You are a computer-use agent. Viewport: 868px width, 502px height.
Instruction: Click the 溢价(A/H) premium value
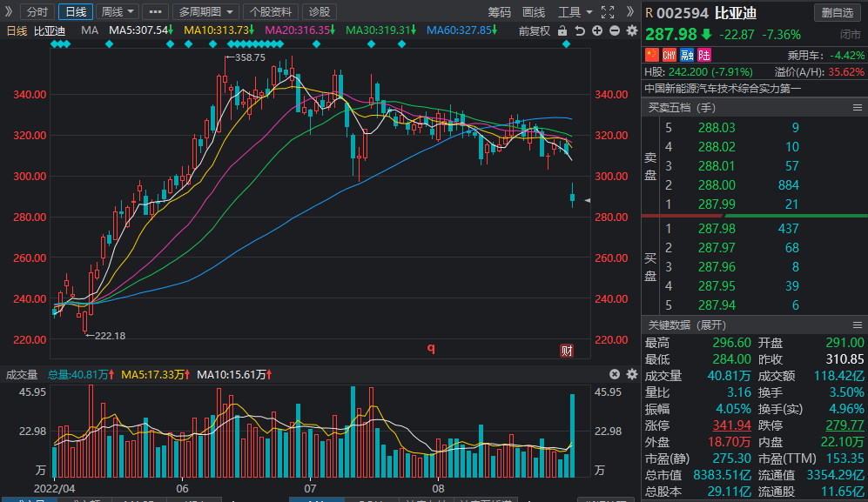coord(846,72)
